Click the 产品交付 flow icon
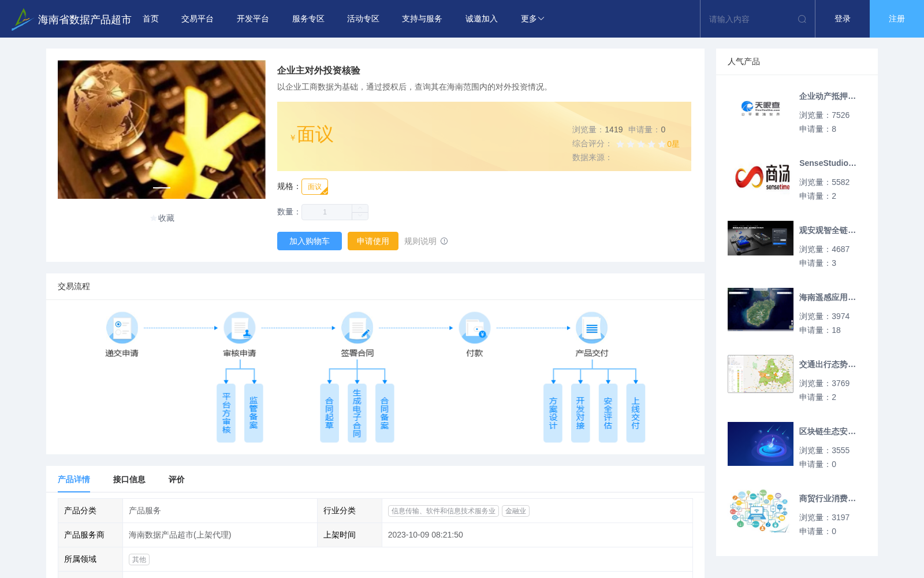Image resolution: width=924 pixels, height=578 pixels. pyautogui.click(x=592, y=328)
